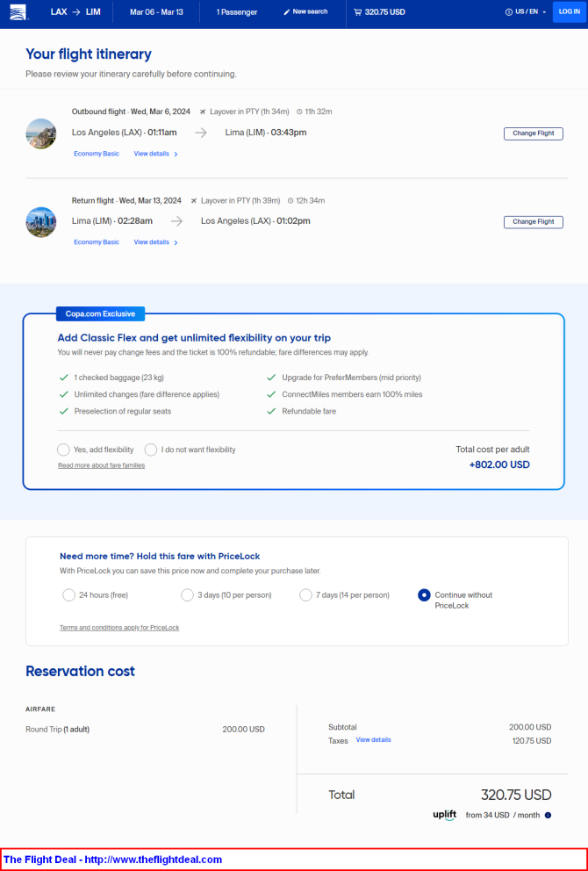Expand View details for return flight
Screen dimensions: 588x871
(156, 242)
